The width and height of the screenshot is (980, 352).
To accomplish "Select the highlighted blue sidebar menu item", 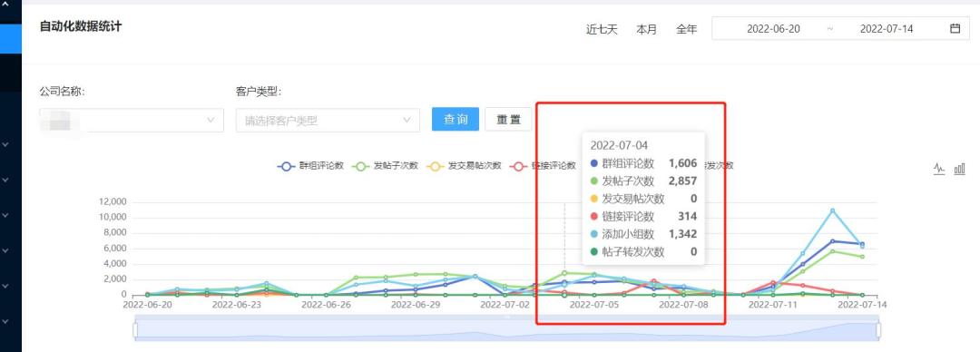I will tap(11, 39).
